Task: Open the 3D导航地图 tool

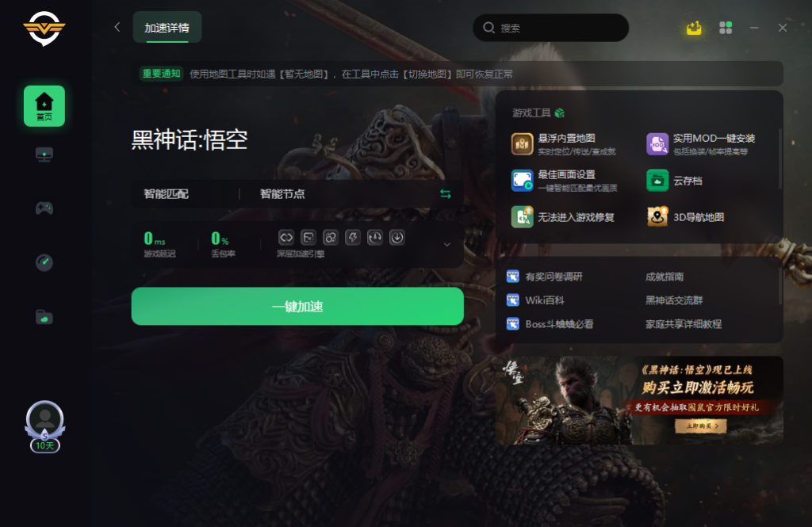Action: click(x=685, y=217)
